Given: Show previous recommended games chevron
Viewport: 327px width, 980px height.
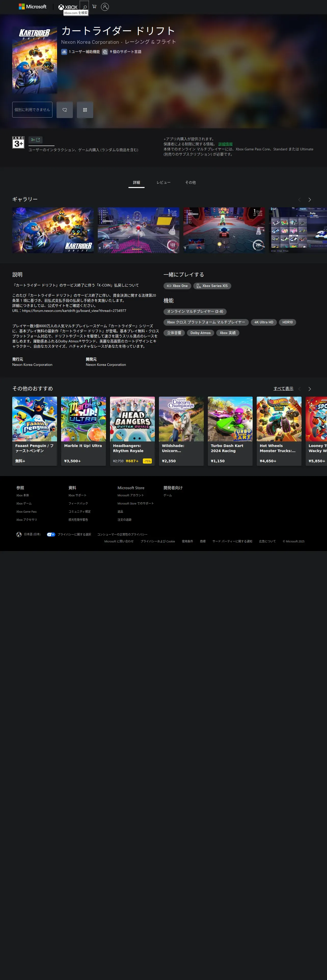Looking at the screenshot, I should tap(299, 389).
